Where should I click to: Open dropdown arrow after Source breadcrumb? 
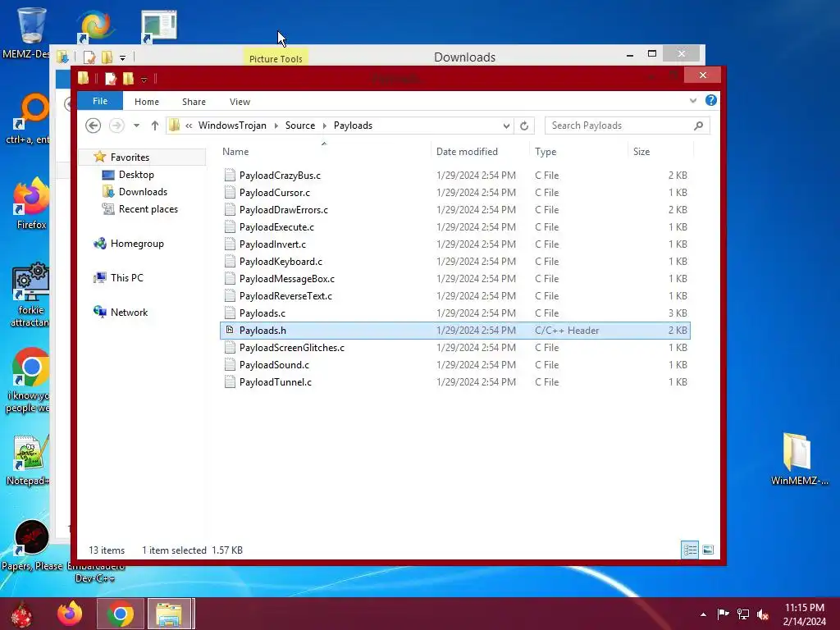click(x=325, y=126)
